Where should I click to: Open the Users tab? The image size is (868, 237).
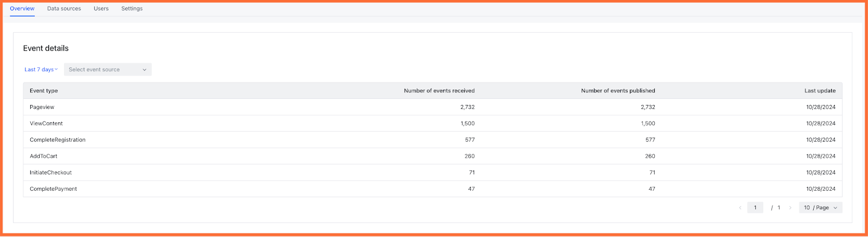(101, 9)
